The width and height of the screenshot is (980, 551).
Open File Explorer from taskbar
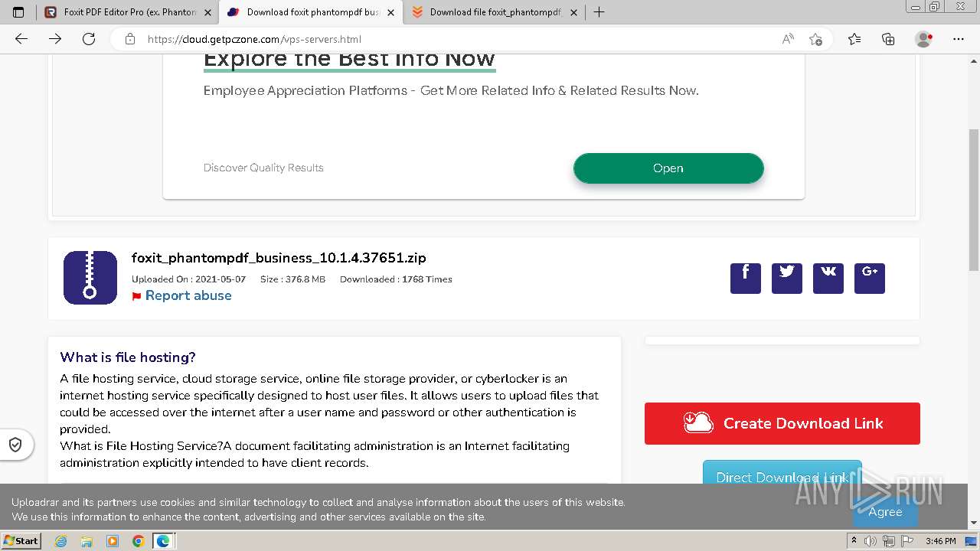[x=87, y=541]
